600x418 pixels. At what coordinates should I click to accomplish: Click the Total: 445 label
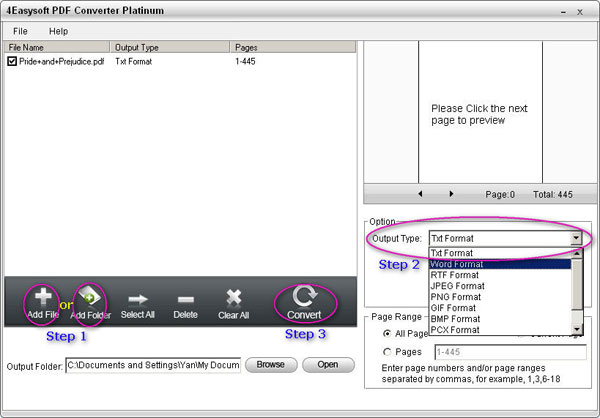point(553,194)
